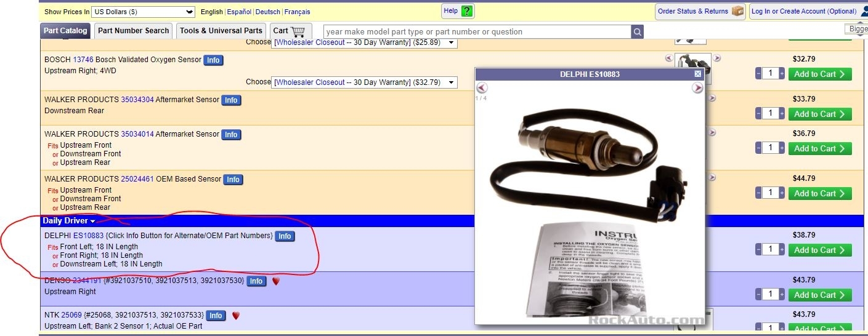Click the heart icon beside Denso 2344191
This screenshot has height=336, width=868.
(x=276, y=281)
